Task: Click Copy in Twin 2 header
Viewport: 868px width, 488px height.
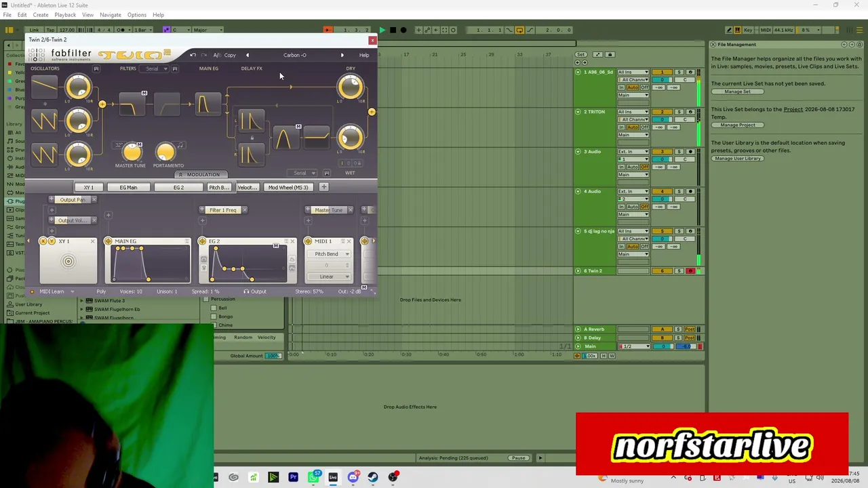Action: tap(230, 55)
